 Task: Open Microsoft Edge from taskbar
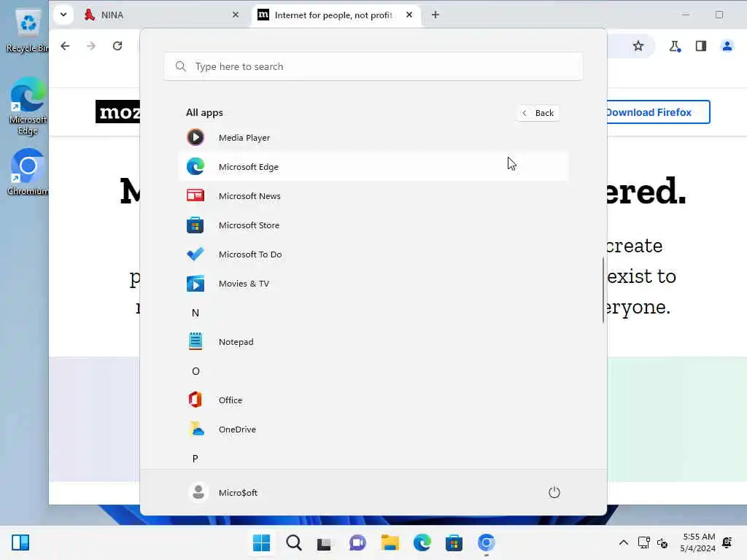point(422,542)
